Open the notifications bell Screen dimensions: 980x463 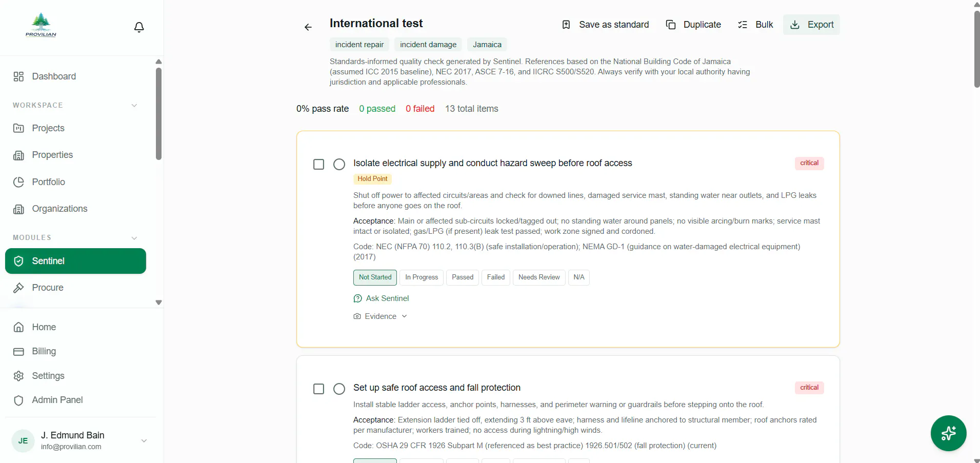[139, 27]
